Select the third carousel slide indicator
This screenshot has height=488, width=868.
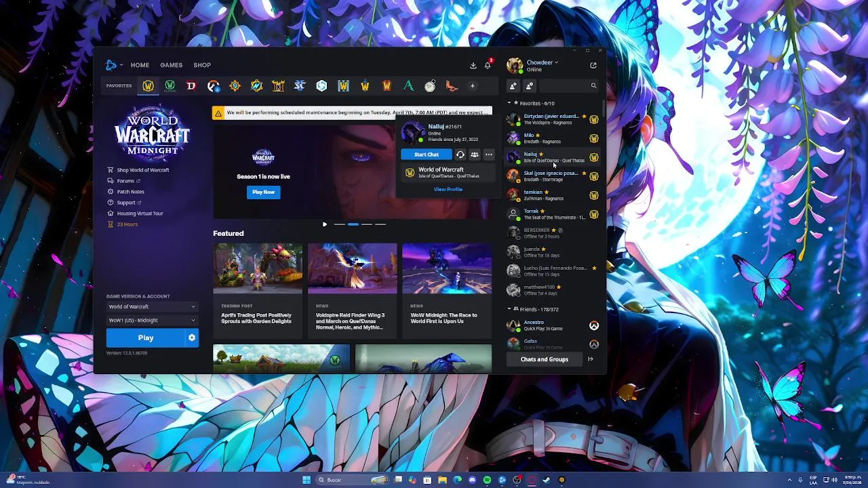pos(367,224)
